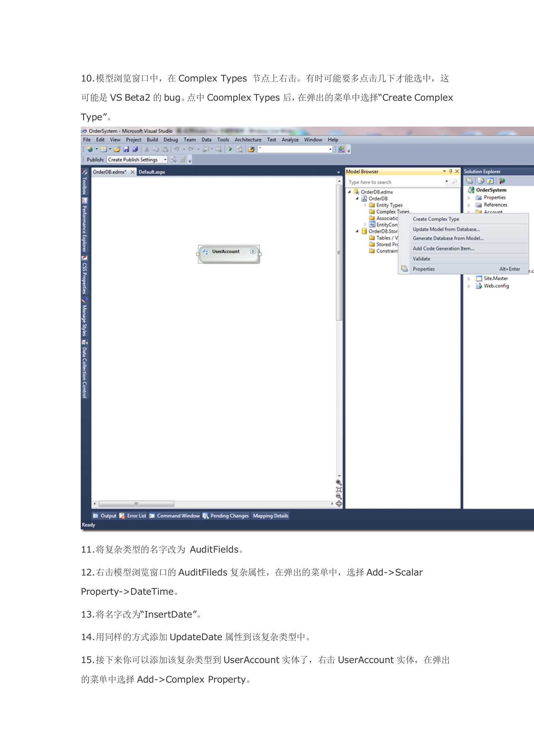Click the Publish Web icon beside publish settings
Screen dimensions: 534x756
click(174, 160)
